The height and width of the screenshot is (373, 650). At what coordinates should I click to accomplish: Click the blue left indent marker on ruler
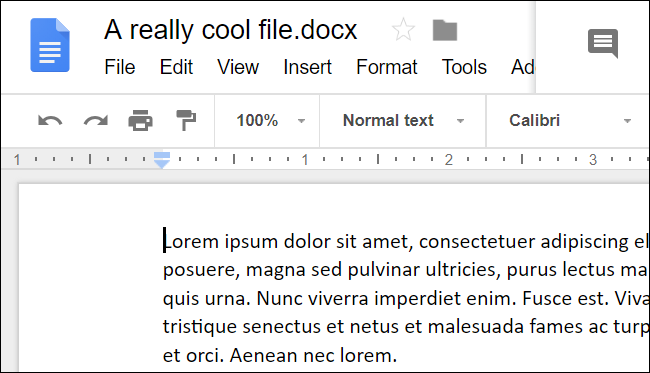pyautogui.click(x=162, y=160)
